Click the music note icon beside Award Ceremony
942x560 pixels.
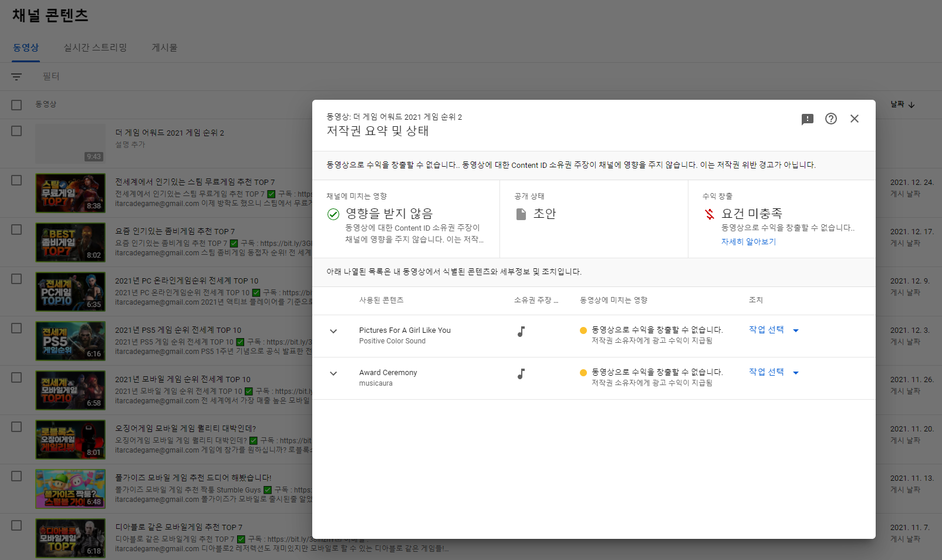pos(522,374)
